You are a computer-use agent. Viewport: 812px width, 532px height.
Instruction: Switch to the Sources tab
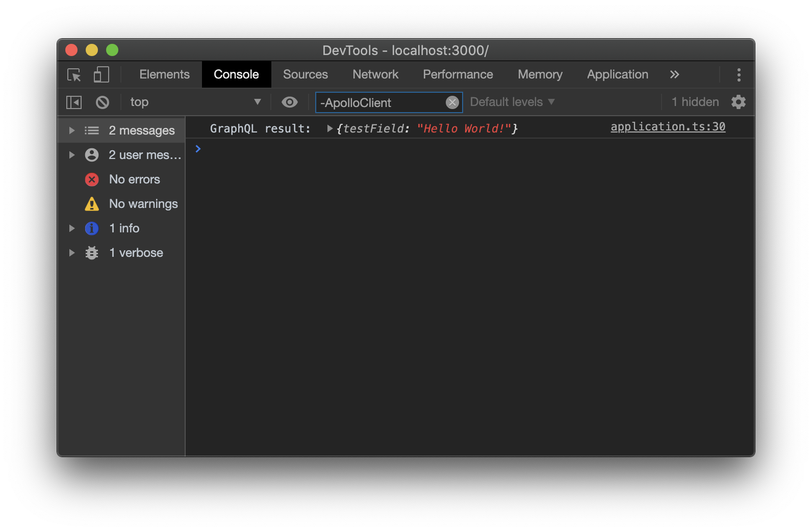306,74
